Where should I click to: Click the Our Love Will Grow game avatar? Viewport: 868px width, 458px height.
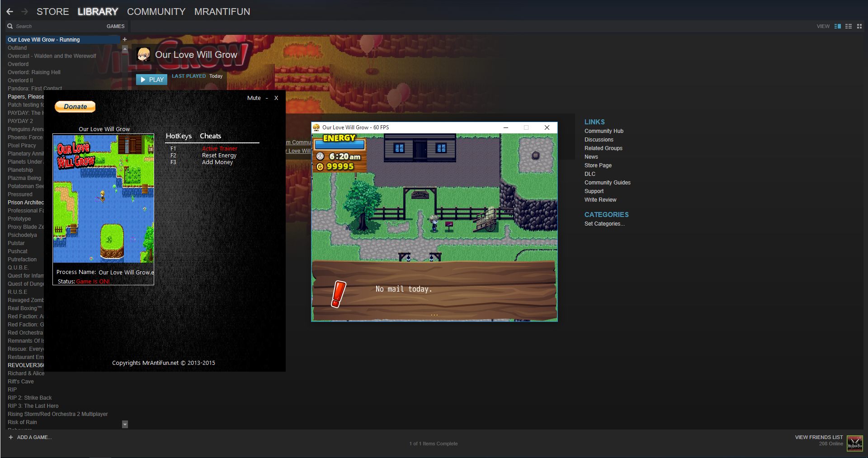coord(144,55)
